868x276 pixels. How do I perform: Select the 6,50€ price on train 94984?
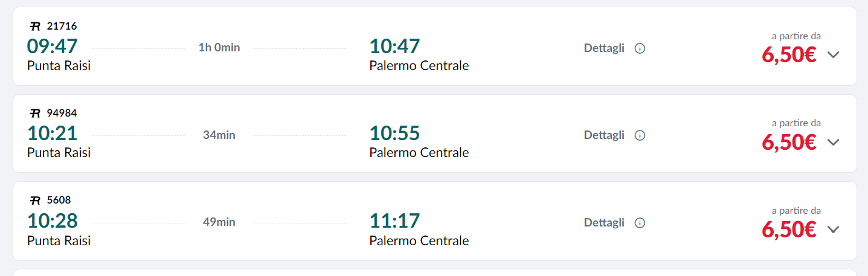pyautogui.click(x=789, y=142)
